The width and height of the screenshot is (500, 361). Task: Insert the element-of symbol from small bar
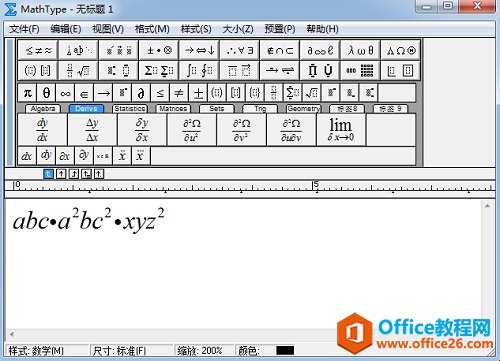pos(84,93)
